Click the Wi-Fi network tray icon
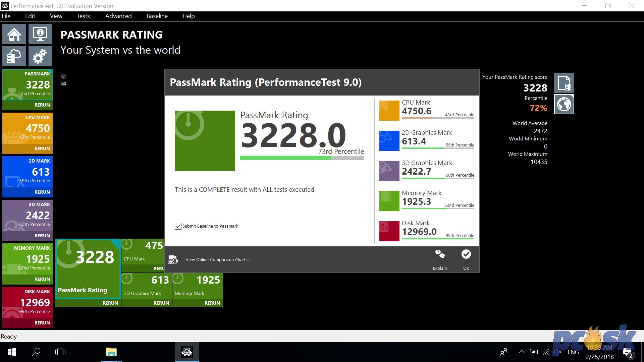 click(546, 352)
